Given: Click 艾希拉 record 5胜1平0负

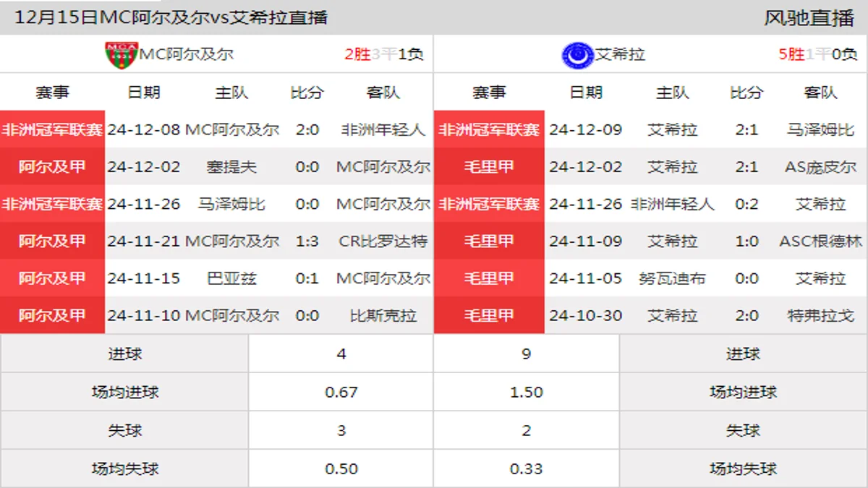Looking at the screenshot, I should pyautogui.click(x=818, y=54).
